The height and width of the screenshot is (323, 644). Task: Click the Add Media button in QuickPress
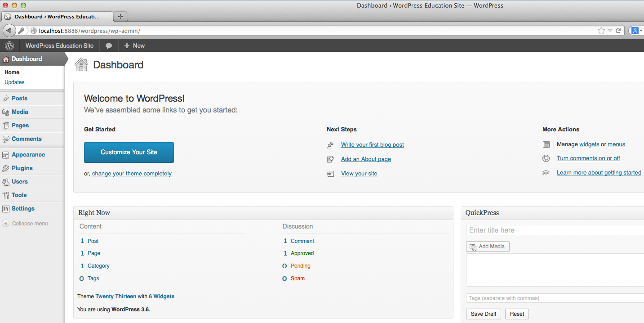click(488, 247)
